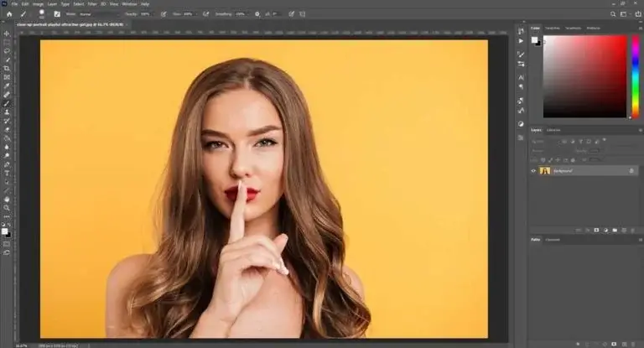Image resolution: width=644 pixels, height=348 pixels.
Task: Switch to the Paths tab
Action: coord(536,240)
